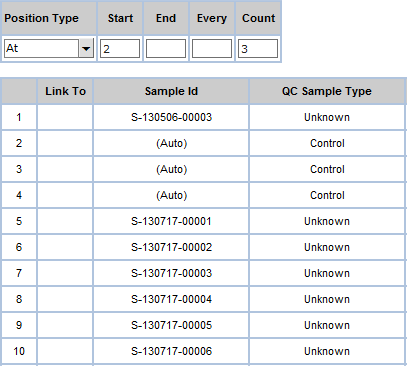Click Unknown type in row 6
This screenshot has width=407, height=366.
tap(327, 247)
